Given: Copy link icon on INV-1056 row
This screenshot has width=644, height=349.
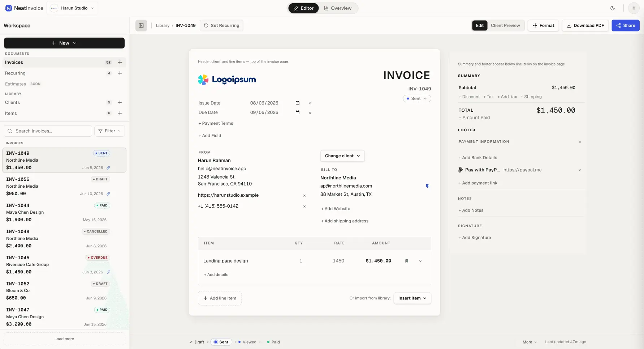Looking at the screenshot, I should coord(108,194).
